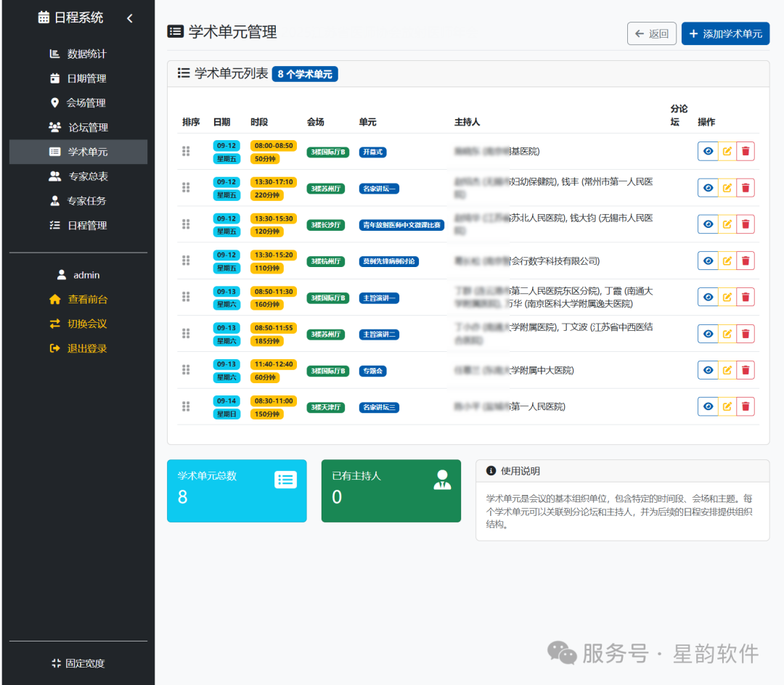Grab the sort handle of 开幕式 row
The width and height of the screenshot is (784, 685).
[x=186, y=151]
